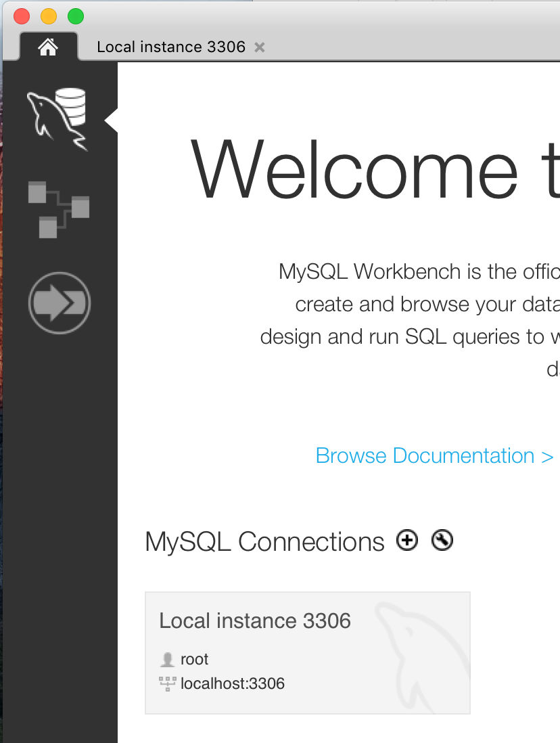Click the network icon beside localhost:3306
Image resolution: width=560 pixels, height=743 pixels.
coord(166,683)
